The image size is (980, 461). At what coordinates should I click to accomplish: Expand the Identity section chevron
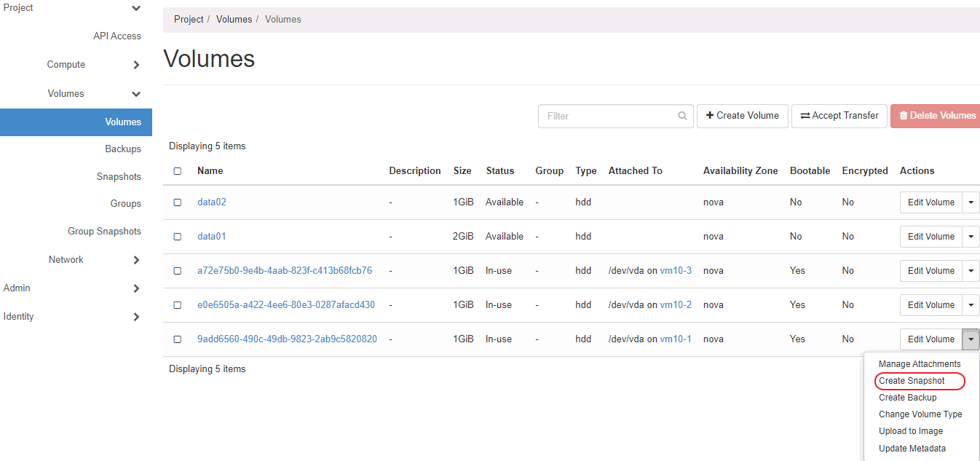136,317
